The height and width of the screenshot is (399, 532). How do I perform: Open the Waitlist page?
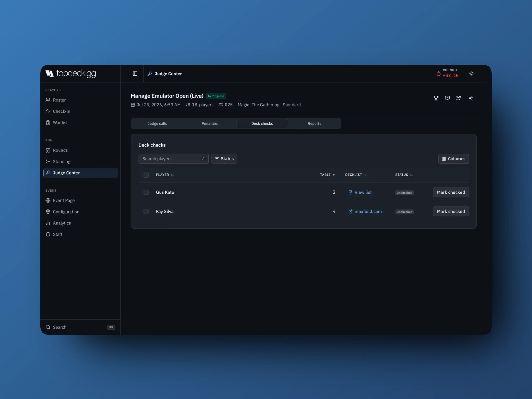(80, 123)
